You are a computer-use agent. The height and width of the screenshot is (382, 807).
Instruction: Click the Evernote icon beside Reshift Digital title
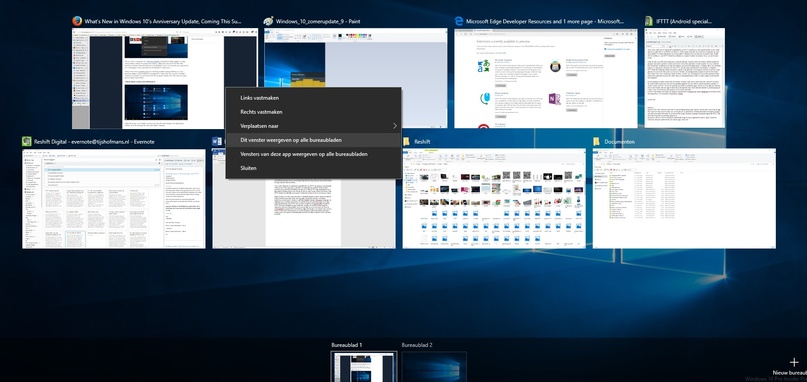tap(27, 142)
